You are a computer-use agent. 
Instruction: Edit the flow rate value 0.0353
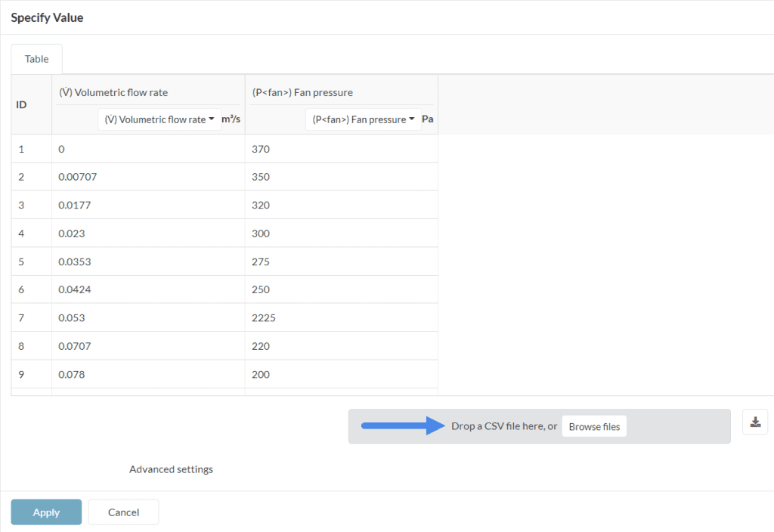pos(148,261)
